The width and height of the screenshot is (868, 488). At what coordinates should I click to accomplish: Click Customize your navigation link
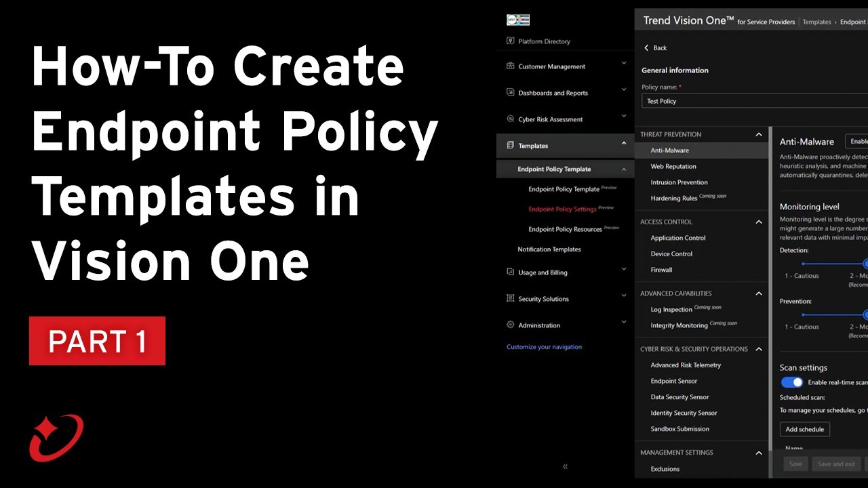544,347
